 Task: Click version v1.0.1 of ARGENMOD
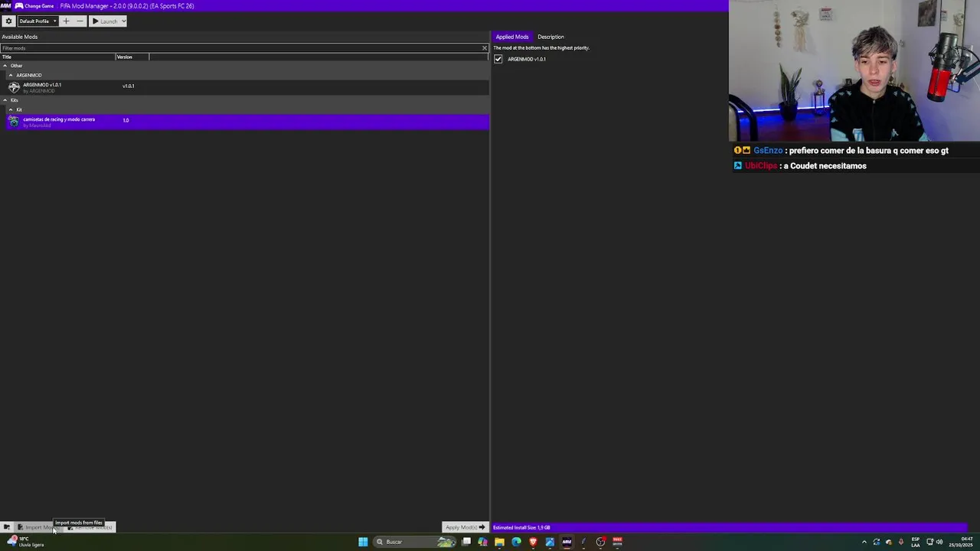pos(128,86)
